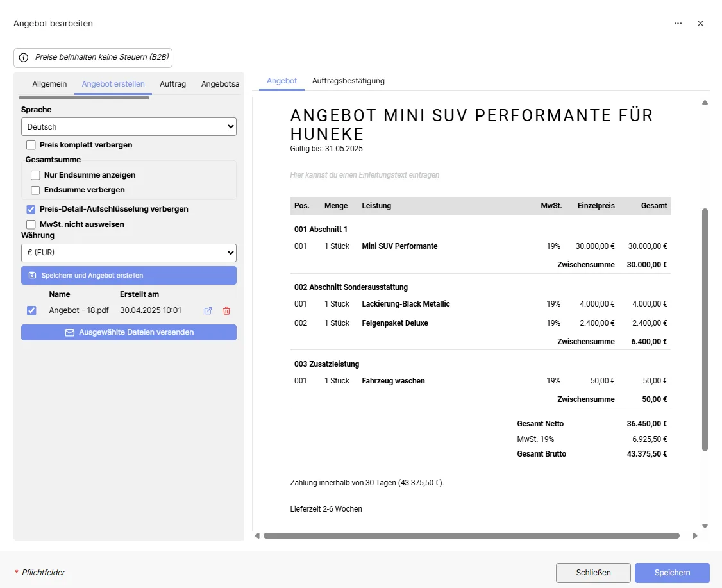Click left scroll arrow under preview

tap(257, 535)
